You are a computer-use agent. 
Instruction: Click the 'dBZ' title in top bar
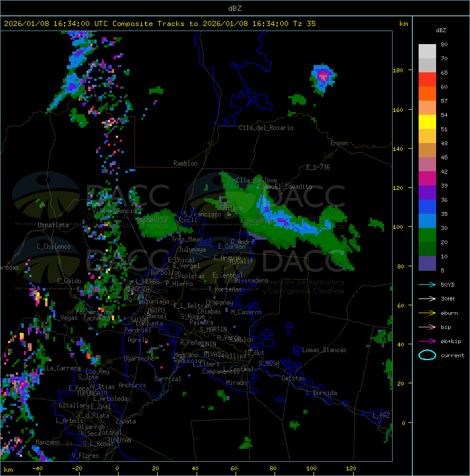(235, 8)
